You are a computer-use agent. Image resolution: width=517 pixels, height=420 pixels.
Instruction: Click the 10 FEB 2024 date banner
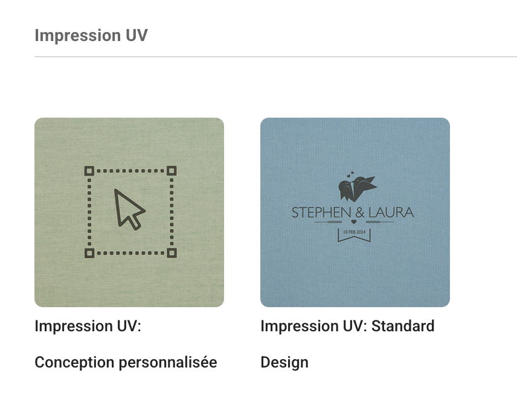tap(354, 235)
